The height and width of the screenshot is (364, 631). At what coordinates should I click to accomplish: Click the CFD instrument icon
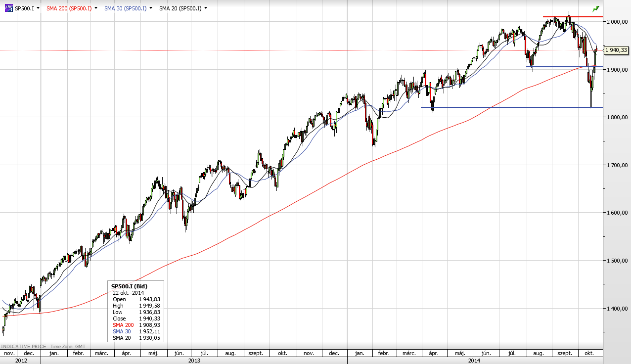point(8,8)
